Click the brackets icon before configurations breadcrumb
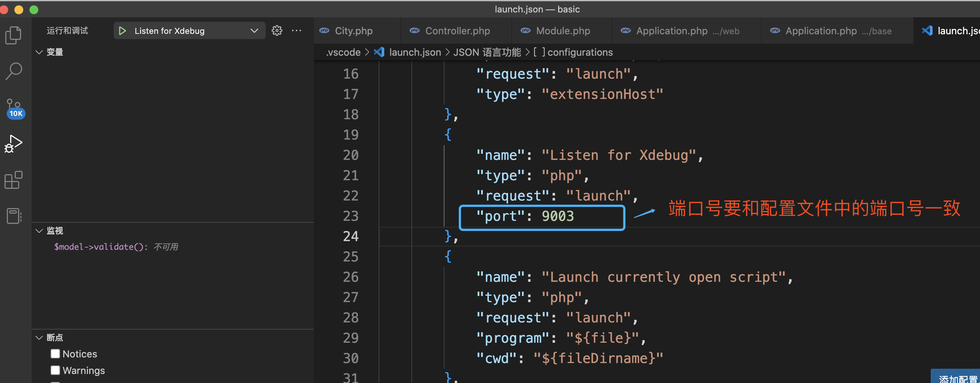Screen dimensions: 980x383 pos(539,52)
